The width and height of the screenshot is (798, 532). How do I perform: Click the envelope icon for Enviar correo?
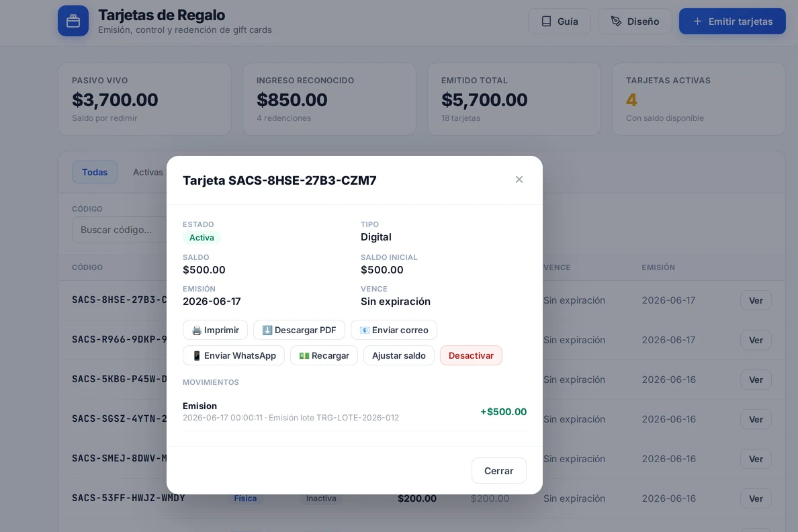tap(364, 330)
